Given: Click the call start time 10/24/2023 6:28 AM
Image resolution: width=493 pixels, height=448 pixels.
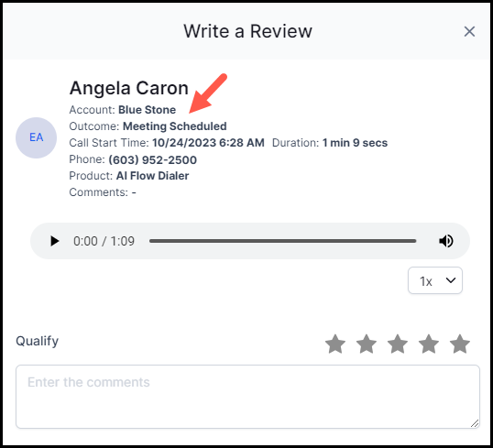Looking at the screenshot, I should 208,143.
